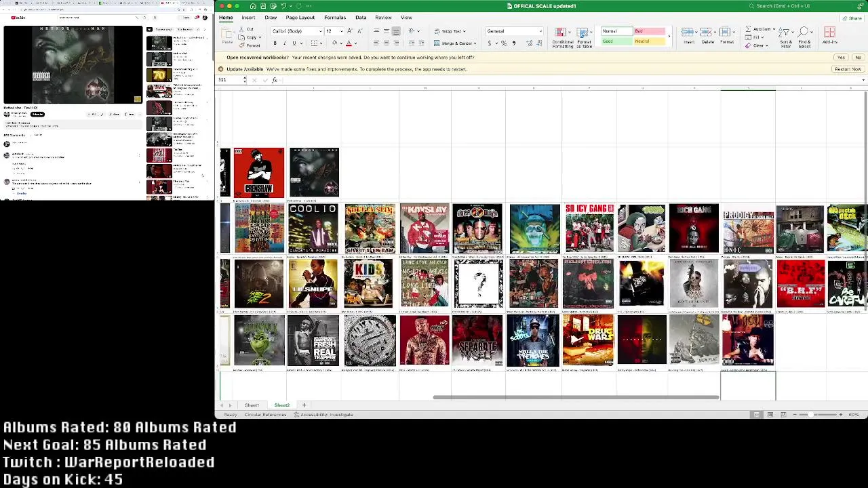This screenshot has width=868, height=488.
Task: Select the Bad cell style swatch
Action: click(x=650, y=31)
